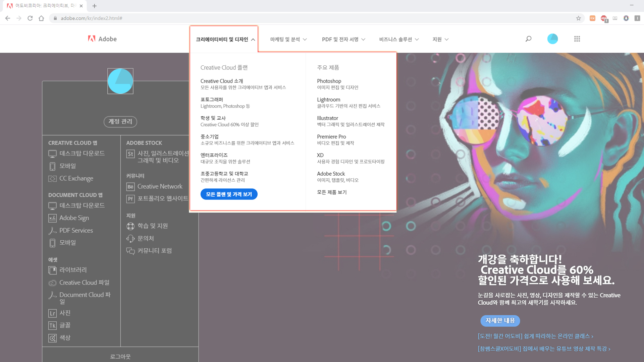The image size is (644, 362).
Task: Click the Adobe Sign icon
Action: [x=52, y=218]
